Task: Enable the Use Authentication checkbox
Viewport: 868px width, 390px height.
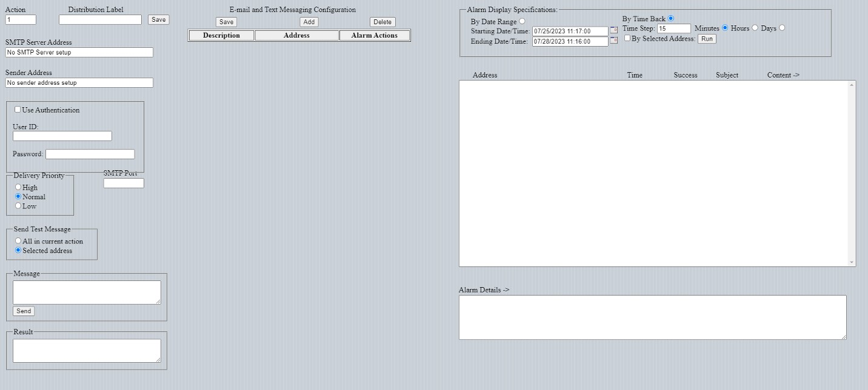Action: [18, 110]
